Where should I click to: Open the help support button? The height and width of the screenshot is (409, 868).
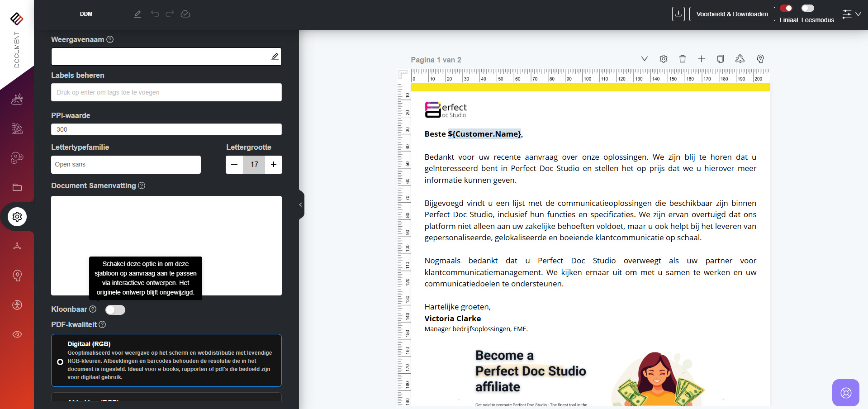click(845, 392)
